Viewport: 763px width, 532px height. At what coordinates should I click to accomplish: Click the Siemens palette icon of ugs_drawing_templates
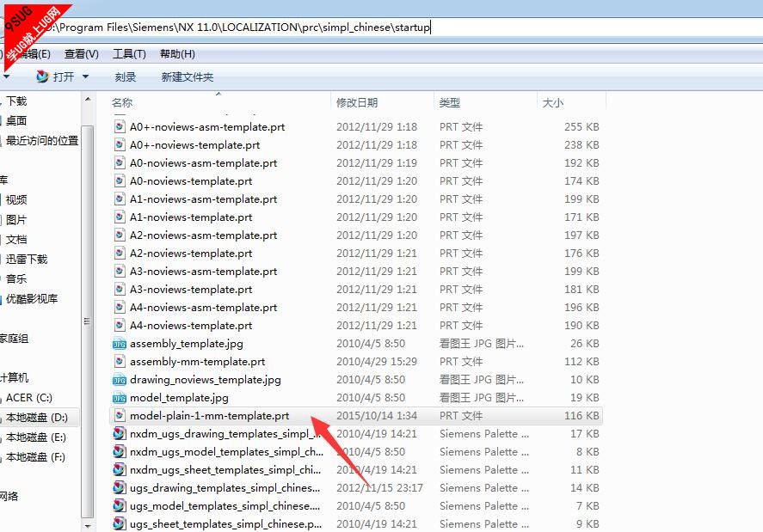point(120,487)
